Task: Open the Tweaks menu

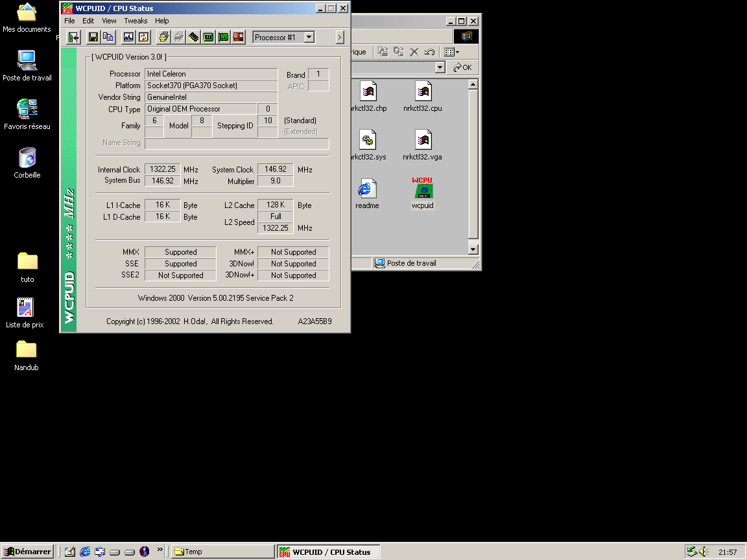Action: point(136,21)
